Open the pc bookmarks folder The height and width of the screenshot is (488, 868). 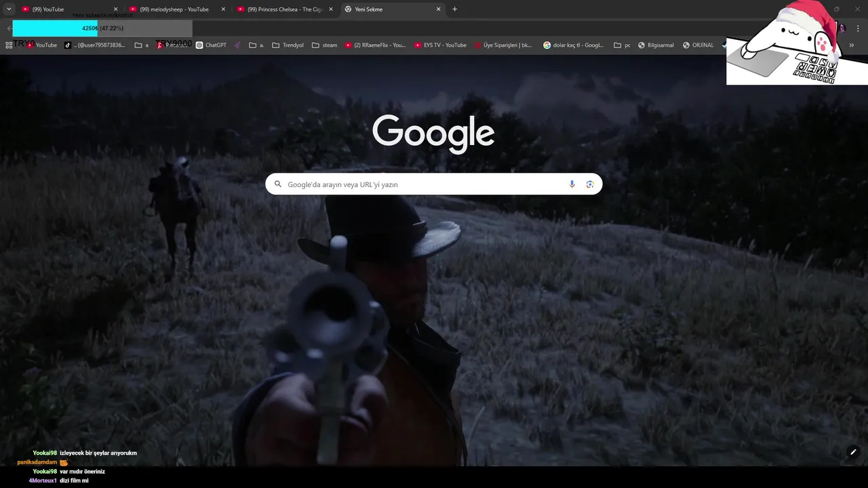(x=622, y=45)
